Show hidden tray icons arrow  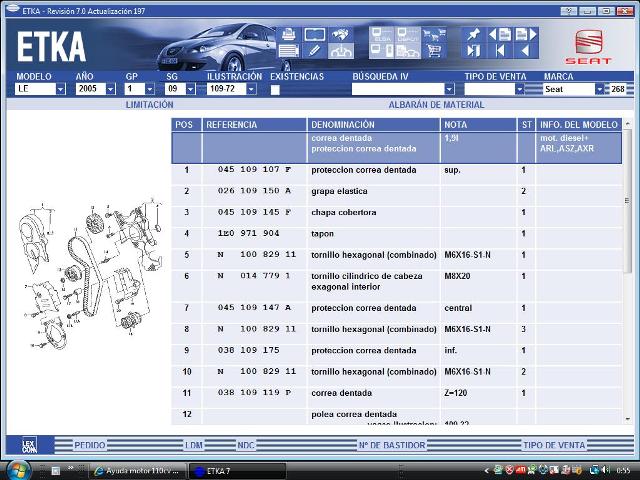pos(486,471)
